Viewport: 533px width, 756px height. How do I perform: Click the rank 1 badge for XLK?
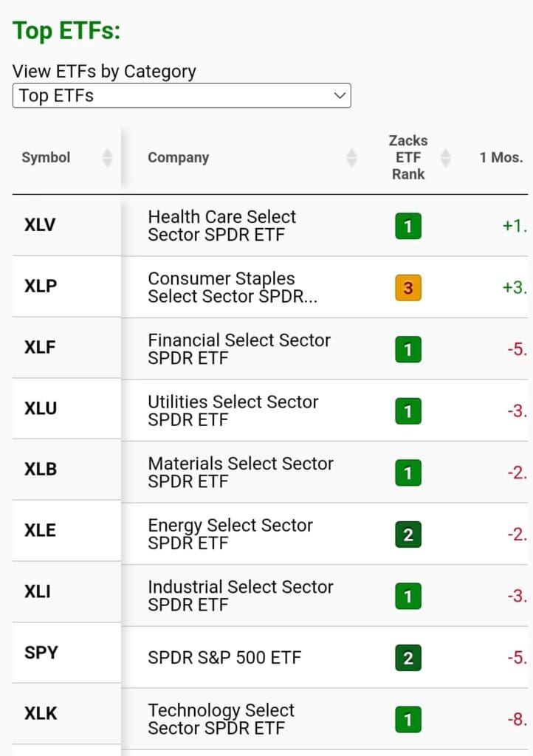[408, 719]
